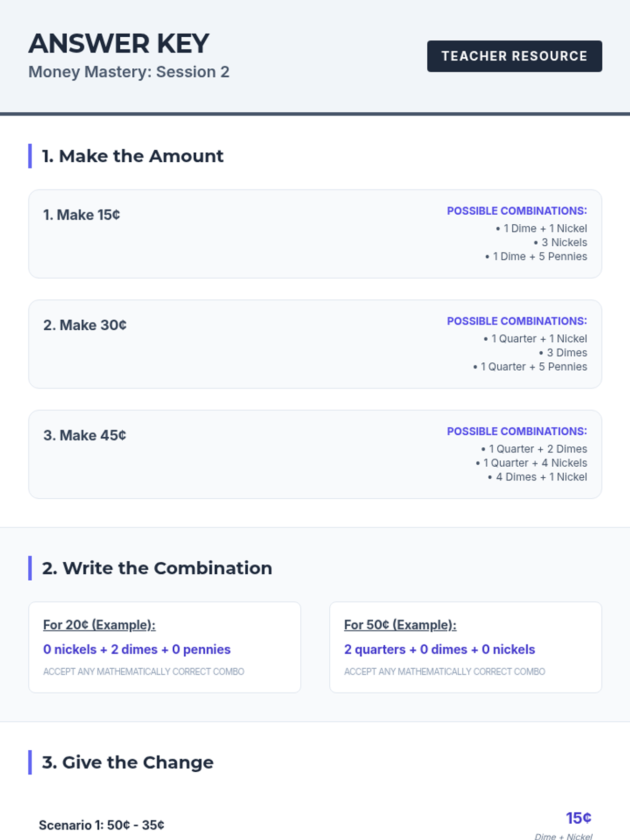Select the Make 15¢ question label

pos(81,215)
